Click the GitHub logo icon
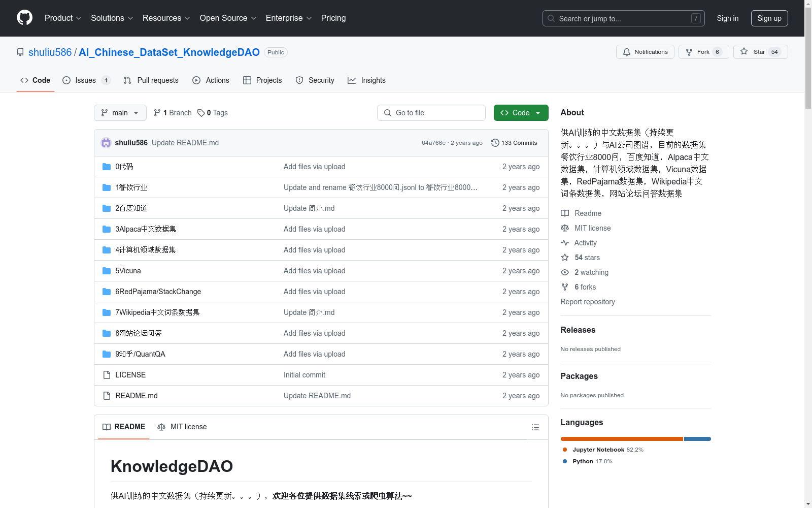The height and width of the screenshot is (508, 812). [x=24, y=18]
